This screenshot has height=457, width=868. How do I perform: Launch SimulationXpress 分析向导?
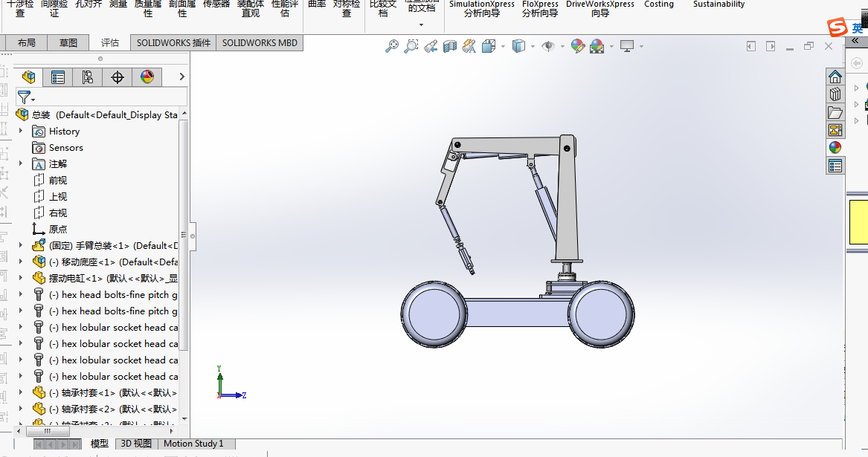[482, 8]
